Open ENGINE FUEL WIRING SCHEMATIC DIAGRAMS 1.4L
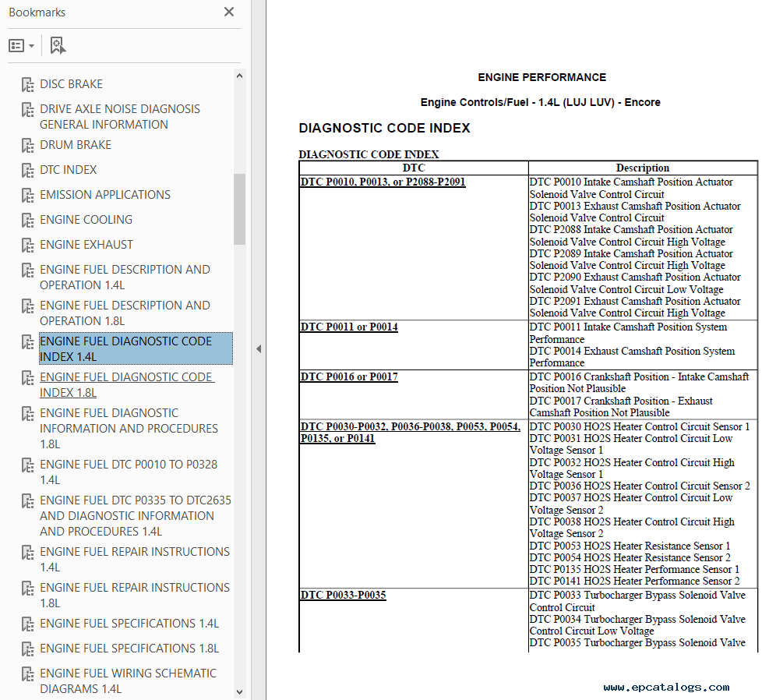This screenshot has height=700, width=769. click(128, 681)
